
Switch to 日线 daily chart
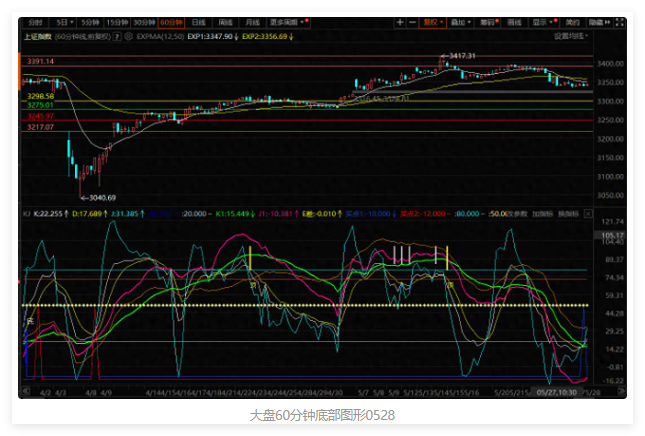199,22
